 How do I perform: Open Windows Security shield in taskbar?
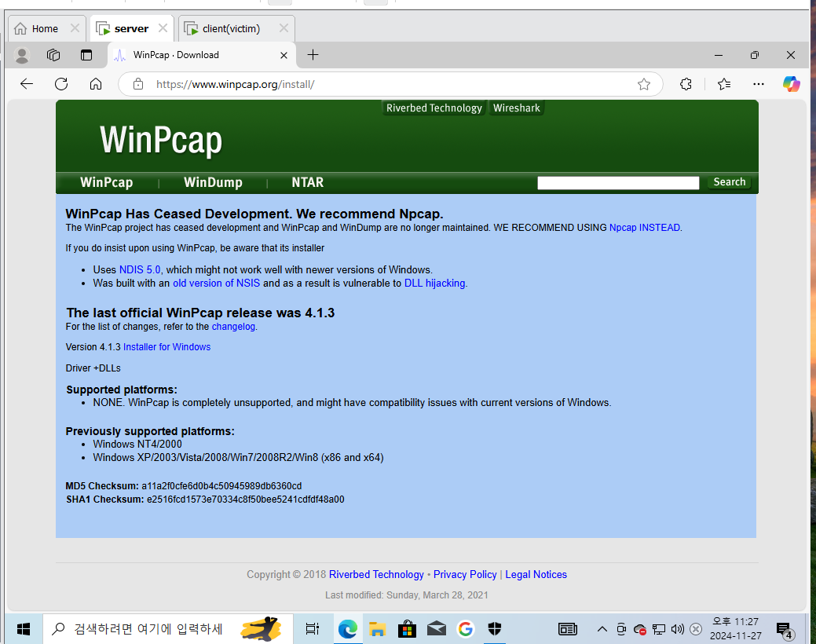pos(494,629)
